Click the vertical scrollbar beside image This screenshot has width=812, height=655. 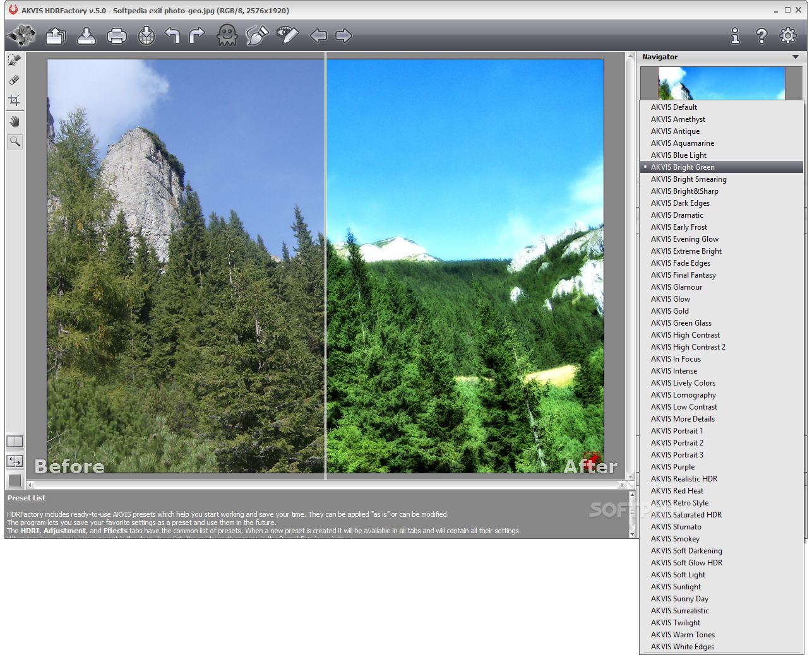pyautogui.click(x=630, y=266)
